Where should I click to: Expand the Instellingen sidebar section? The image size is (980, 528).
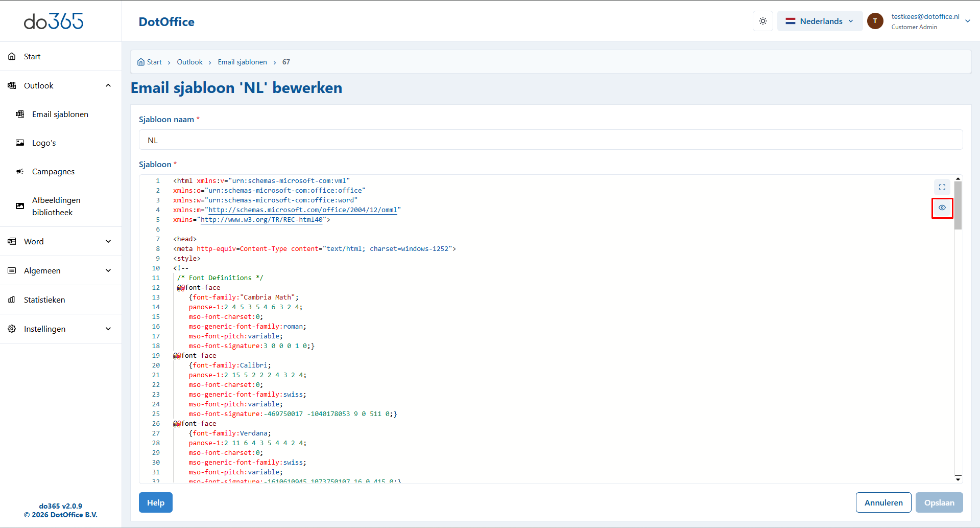coord(108,329)
